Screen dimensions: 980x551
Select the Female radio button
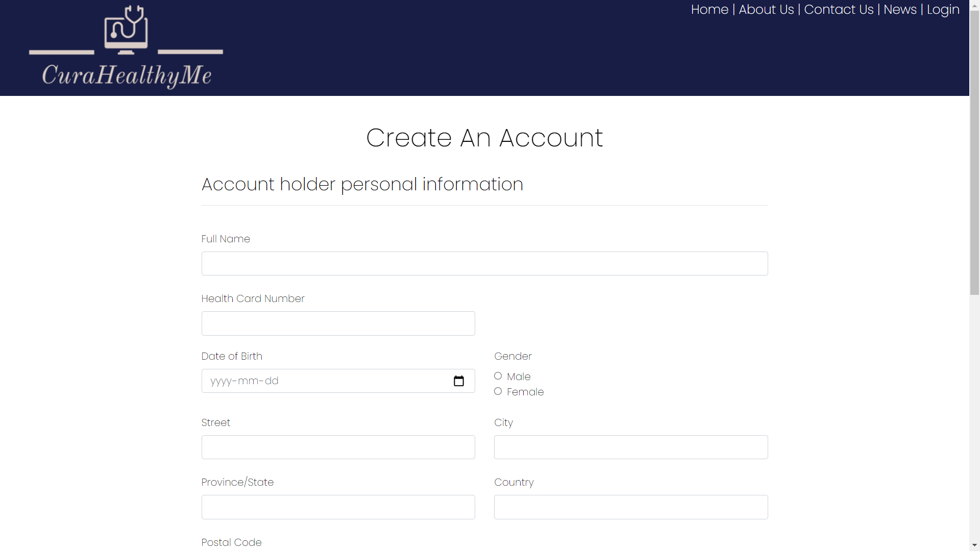(x=498, y=391)
